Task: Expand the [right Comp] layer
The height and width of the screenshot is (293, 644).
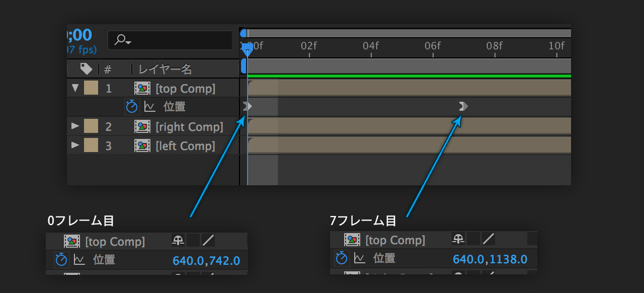Action: [75, 126]
